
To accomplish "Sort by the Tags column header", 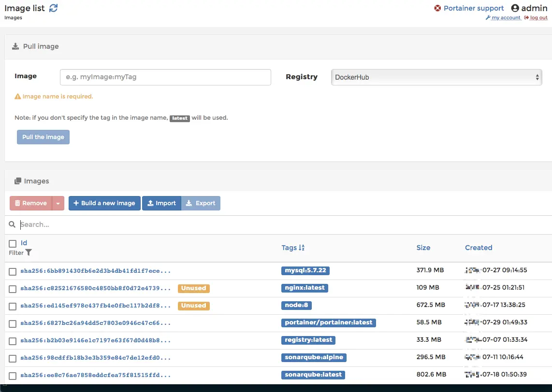I will tap(289, 248).
